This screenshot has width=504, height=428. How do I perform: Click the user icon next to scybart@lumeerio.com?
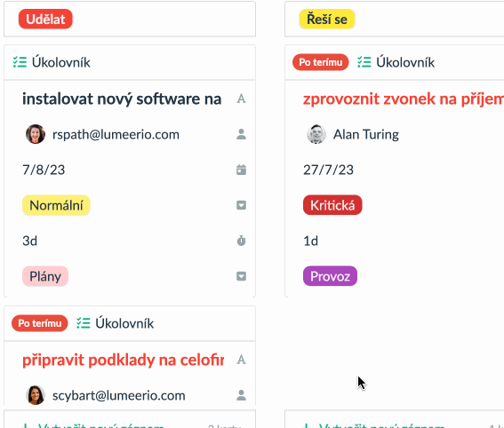tap(241, 395)
